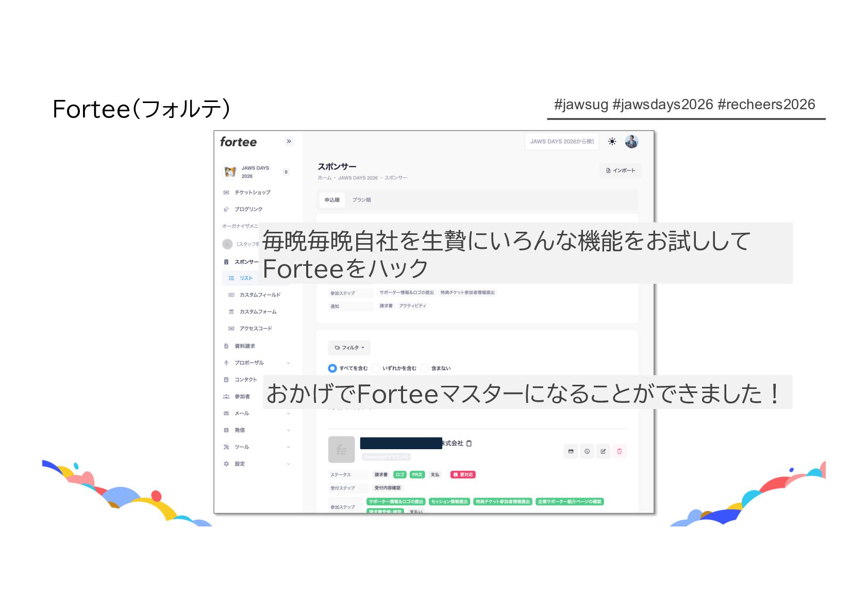Delete the sponsor with the red trash icon
The width and height of the screenshot is (868, 613).
620,451
